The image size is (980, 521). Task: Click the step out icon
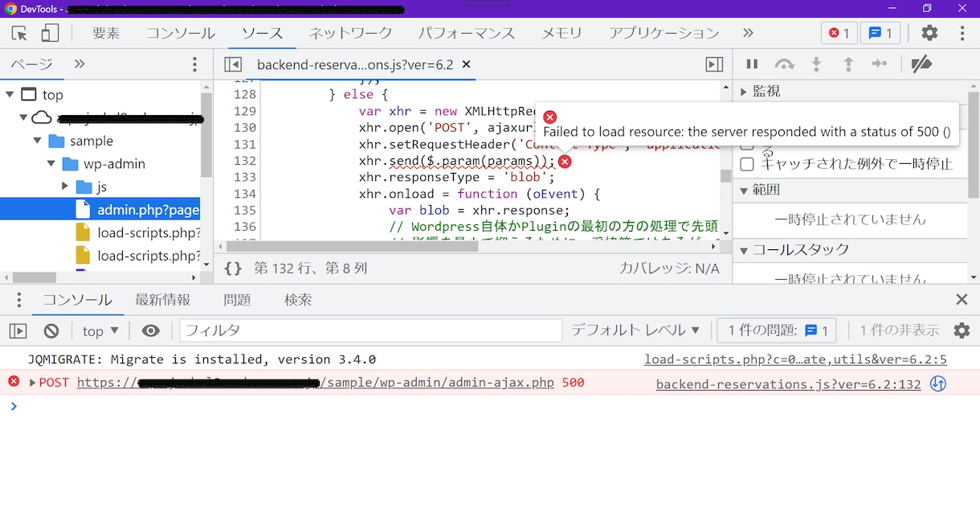tap(848, 64)
